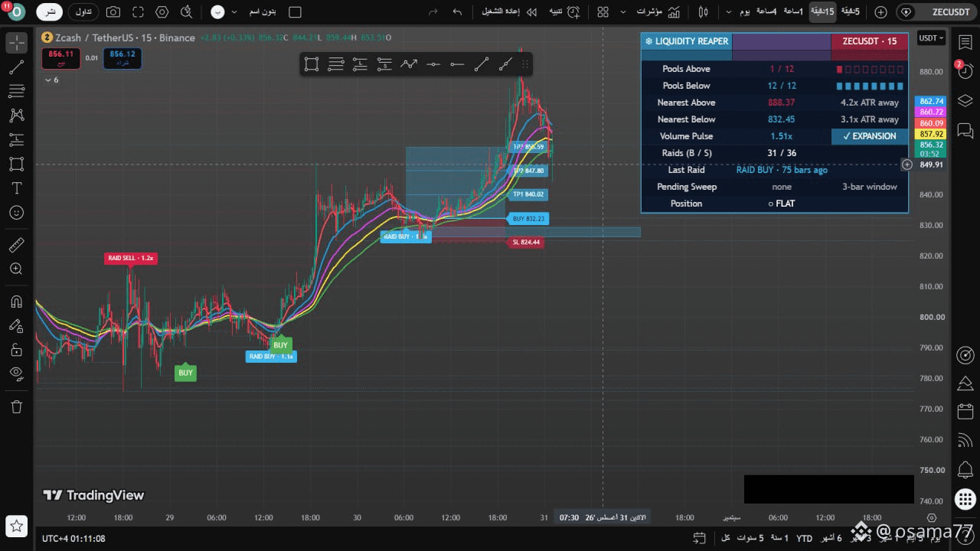This screenshot has height=551, width=980.
Task: Open the object tree layers panel
Action: point(965,101)
